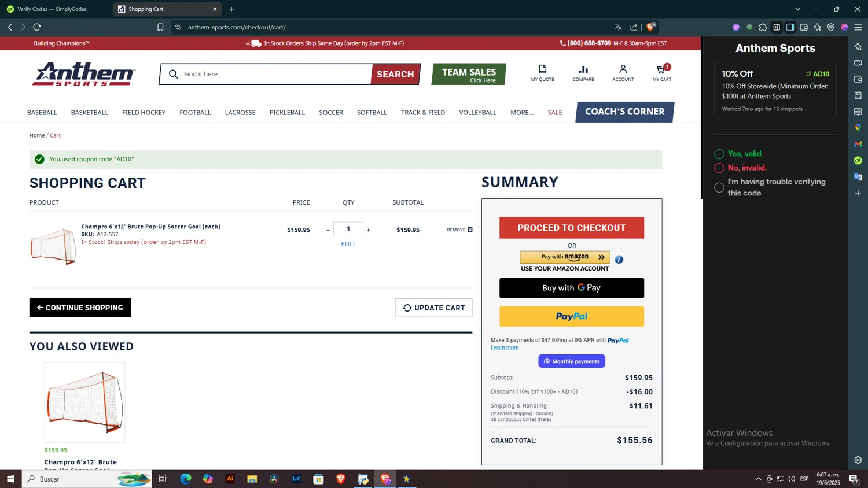Screen dimensions: 868x488
Task: Open the reading list sidebar icon
Action: tap(858, 112)
